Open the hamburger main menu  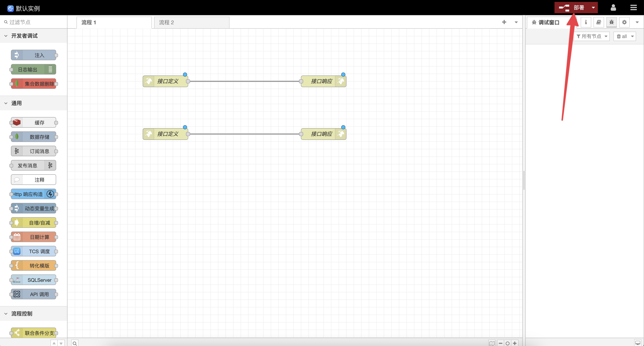[x=633, y=8]
